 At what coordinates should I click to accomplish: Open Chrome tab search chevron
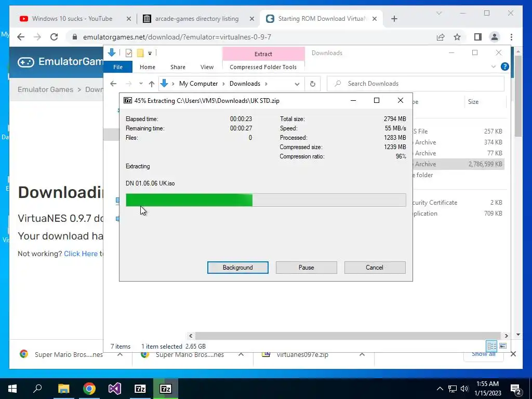[x=438, y=13]
